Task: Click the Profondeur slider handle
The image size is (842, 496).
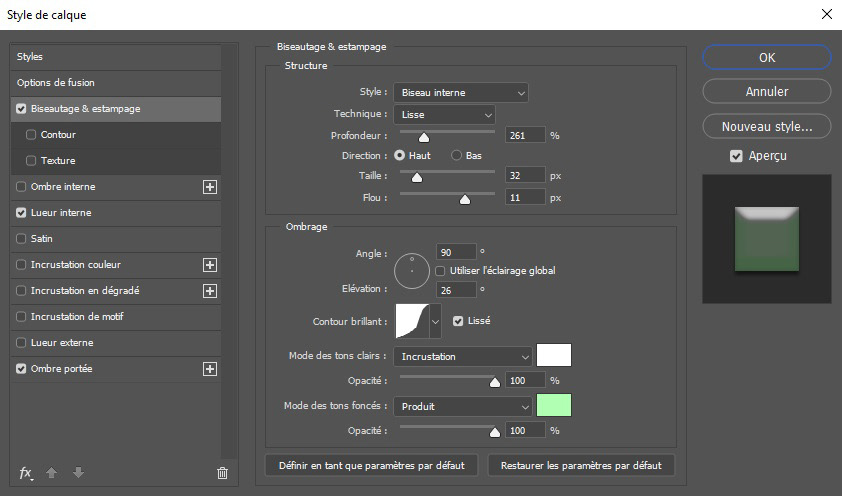Action: point(424,137)
